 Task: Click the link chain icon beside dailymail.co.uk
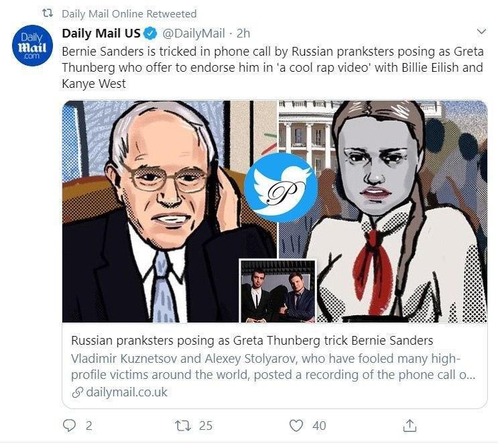[x=78, y=392]
